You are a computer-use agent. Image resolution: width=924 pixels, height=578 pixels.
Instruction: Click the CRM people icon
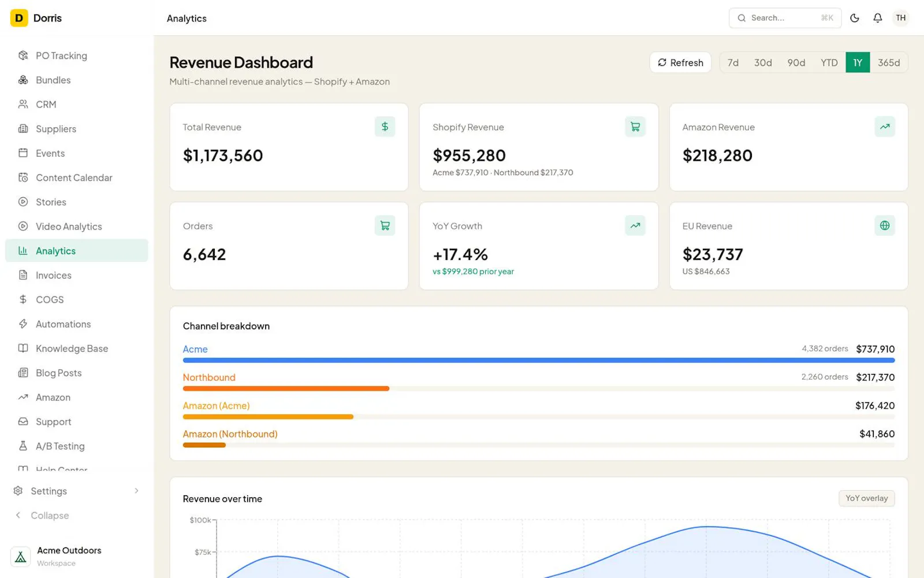23,104
